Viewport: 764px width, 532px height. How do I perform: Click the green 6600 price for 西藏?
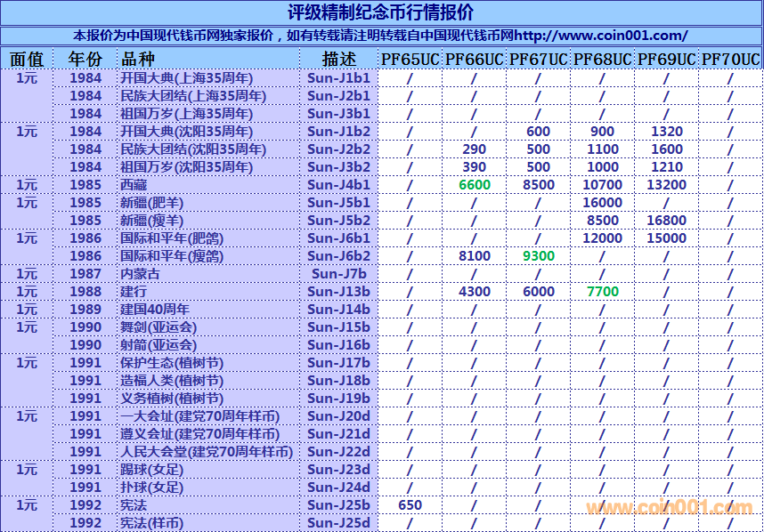pos(475,185)
